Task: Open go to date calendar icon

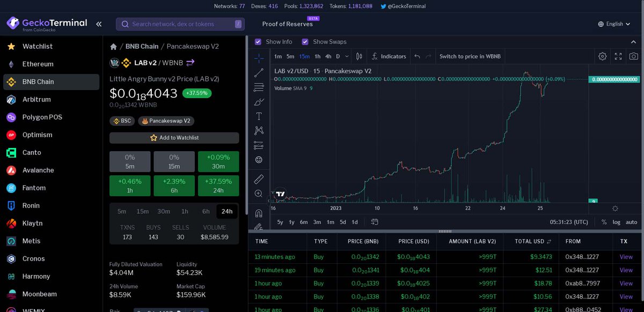Action: coord(375,222)
